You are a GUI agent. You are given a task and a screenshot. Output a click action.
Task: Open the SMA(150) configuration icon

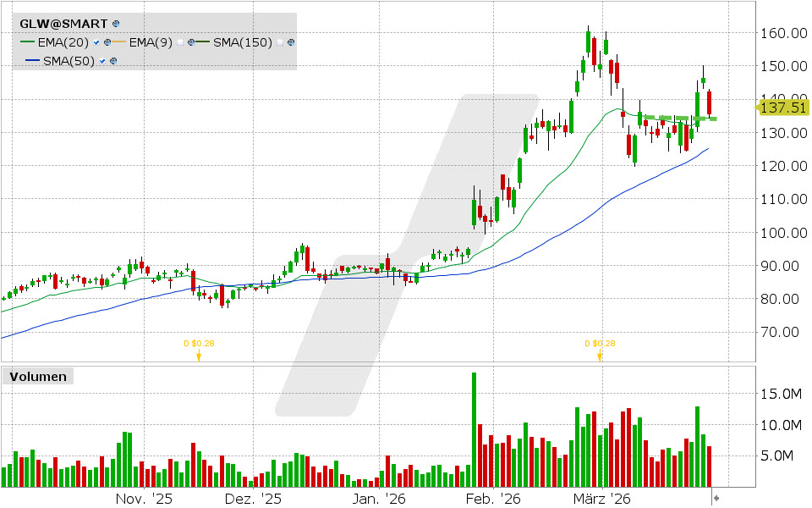pyautogui.click(x=290, y=41)
